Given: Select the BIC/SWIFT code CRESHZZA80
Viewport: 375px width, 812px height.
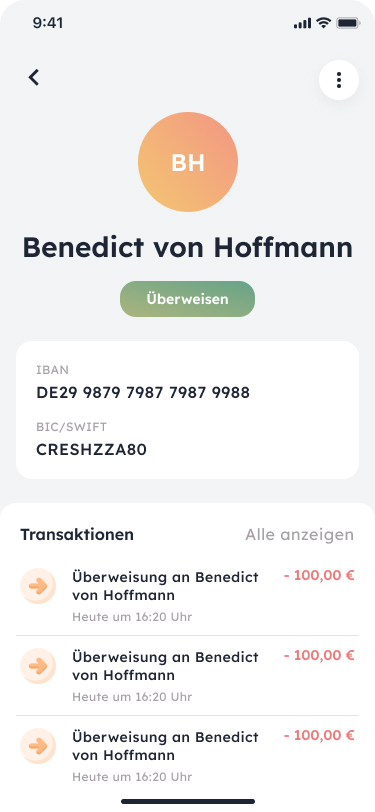Looking at the screenshot, I should [92, 450].
